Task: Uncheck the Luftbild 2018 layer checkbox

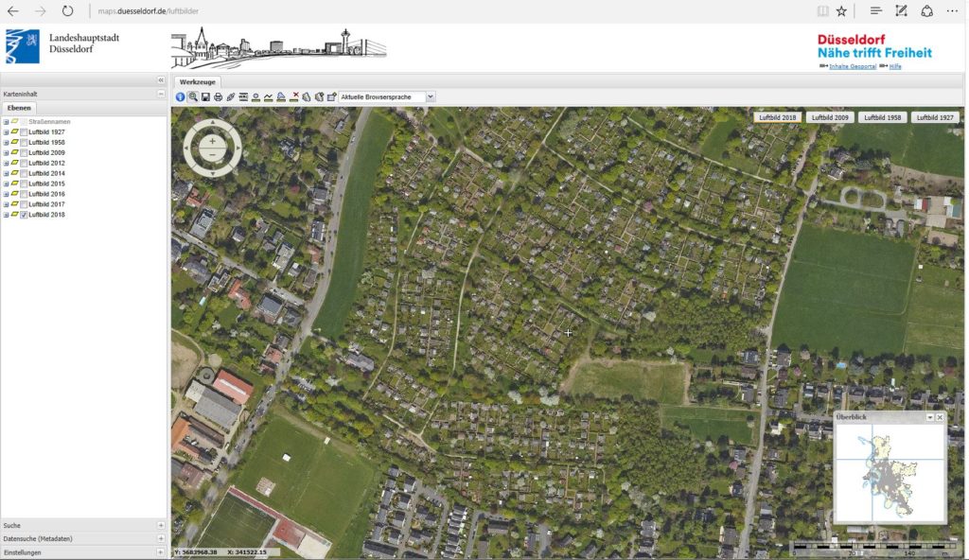Action: (24, 215)
